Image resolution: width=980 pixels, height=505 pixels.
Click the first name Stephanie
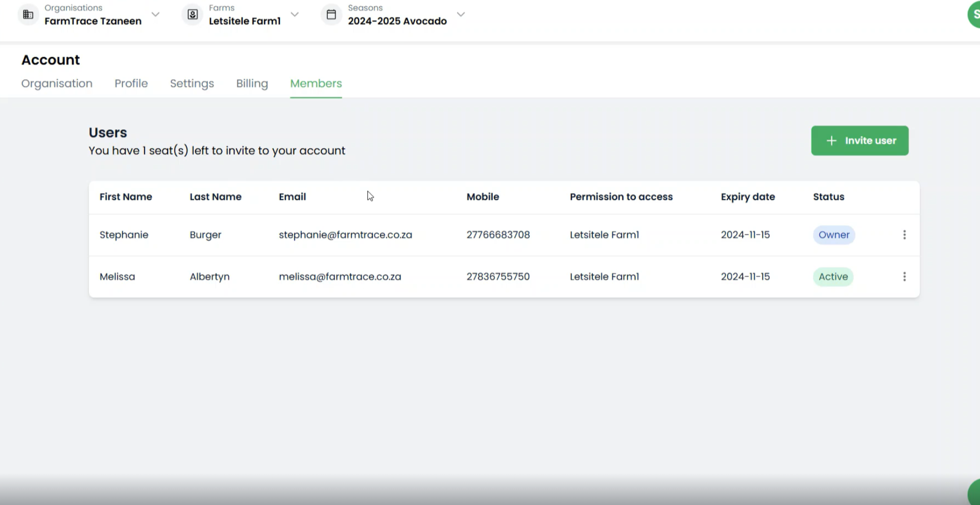coord(124,235)
